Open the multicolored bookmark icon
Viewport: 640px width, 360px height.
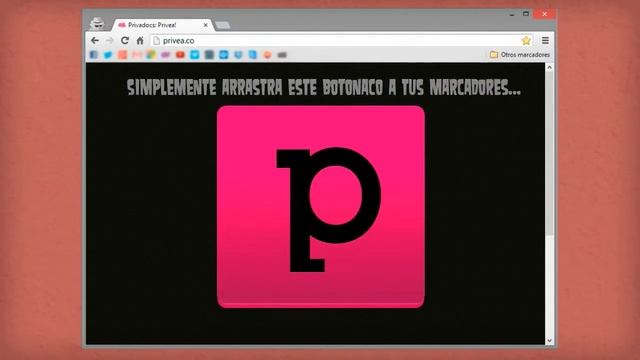[x=151, y=55]
